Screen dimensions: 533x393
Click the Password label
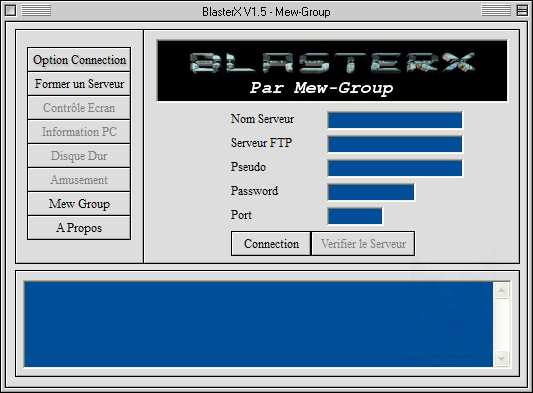pos(254,191)
